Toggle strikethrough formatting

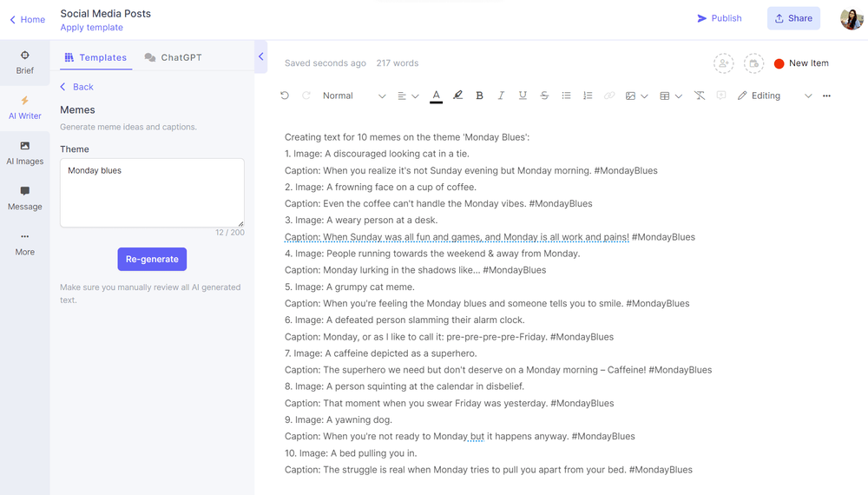pos(544,96)
